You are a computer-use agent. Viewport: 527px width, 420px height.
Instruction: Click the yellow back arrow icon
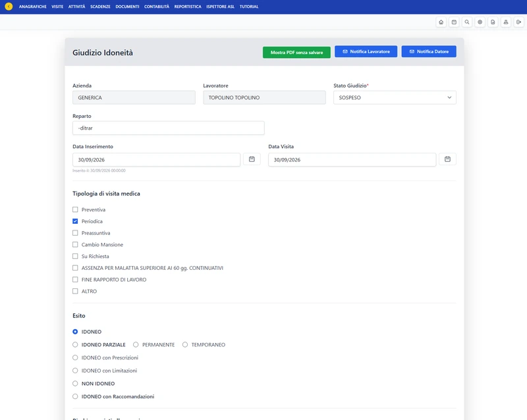pyautogui.click(x=9, y=7)
